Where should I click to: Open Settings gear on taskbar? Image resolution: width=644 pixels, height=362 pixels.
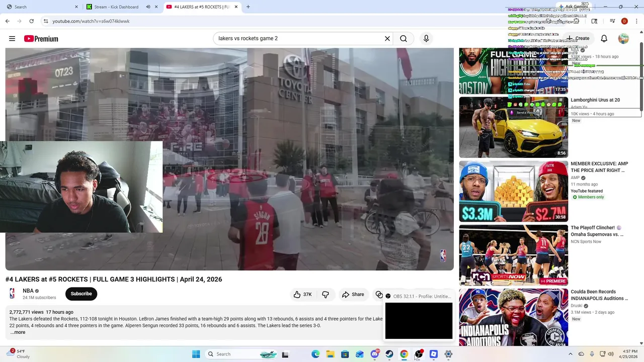[448, 354]
